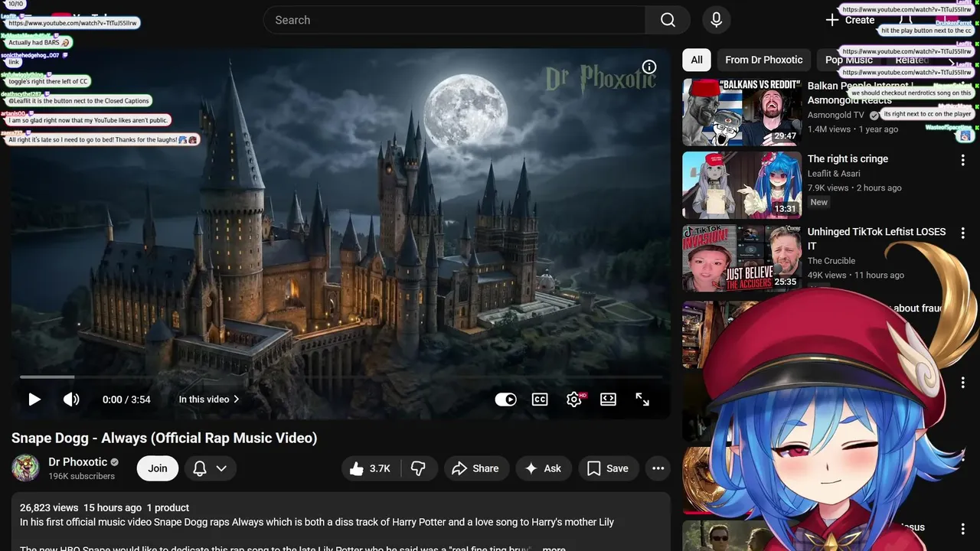Click the search magnifier button
The width and height of the screenshot is (980, 551).
click(668, 21)
